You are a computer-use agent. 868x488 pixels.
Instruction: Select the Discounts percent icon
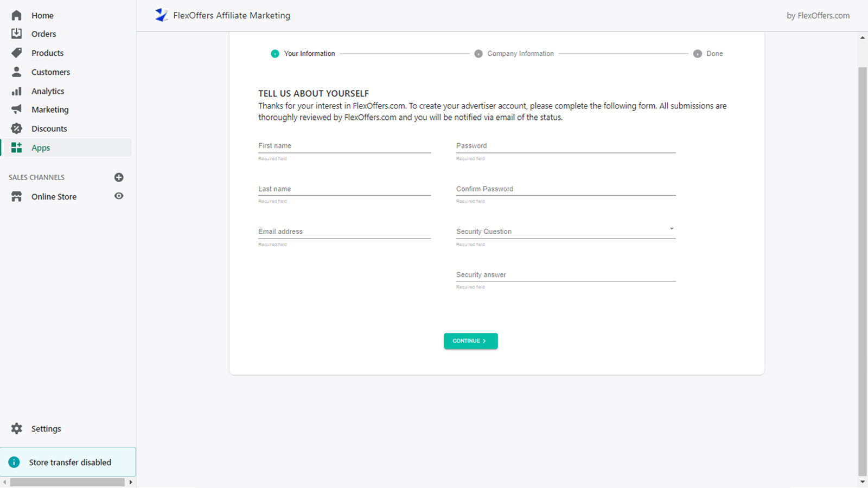(x=16, y=129)
